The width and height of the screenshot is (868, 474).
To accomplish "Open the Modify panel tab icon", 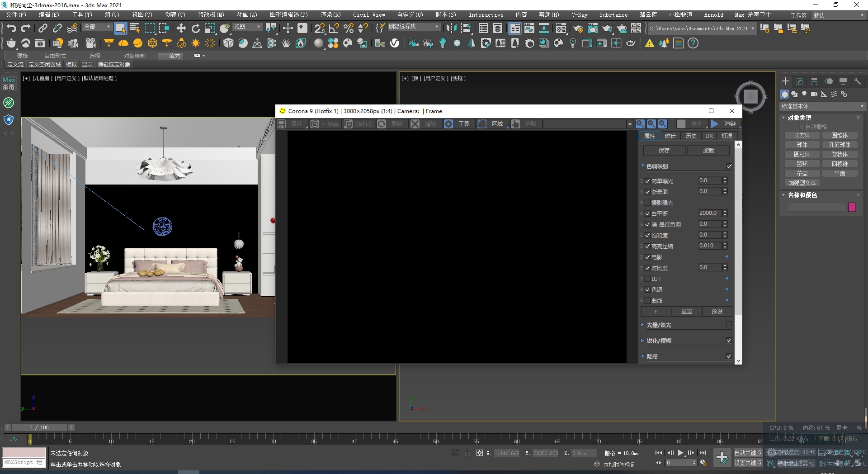I will tap(799, 81).
